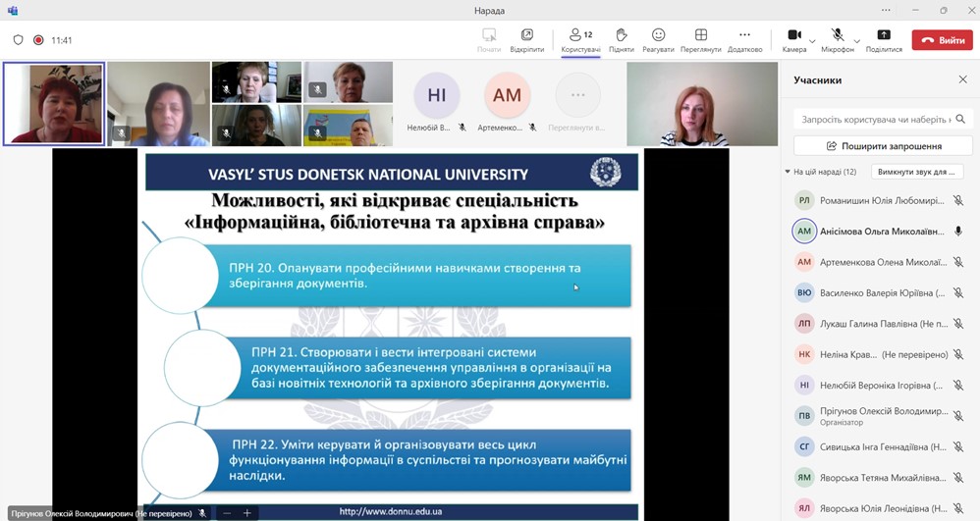Click Поширити запрошення button

pos(883,146)
